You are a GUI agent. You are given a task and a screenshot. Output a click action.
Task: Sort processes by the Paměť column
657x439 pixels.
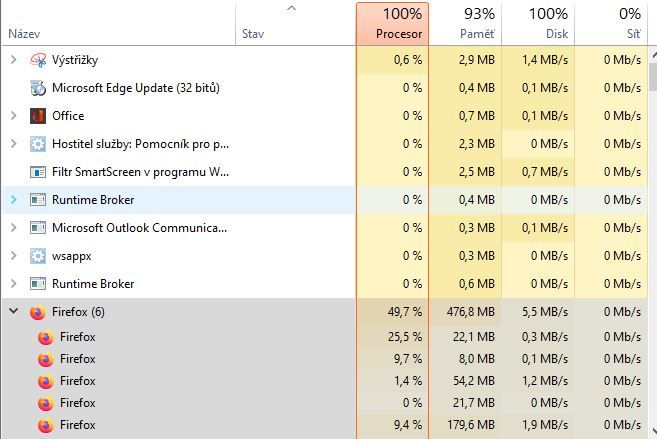(465, 23)
